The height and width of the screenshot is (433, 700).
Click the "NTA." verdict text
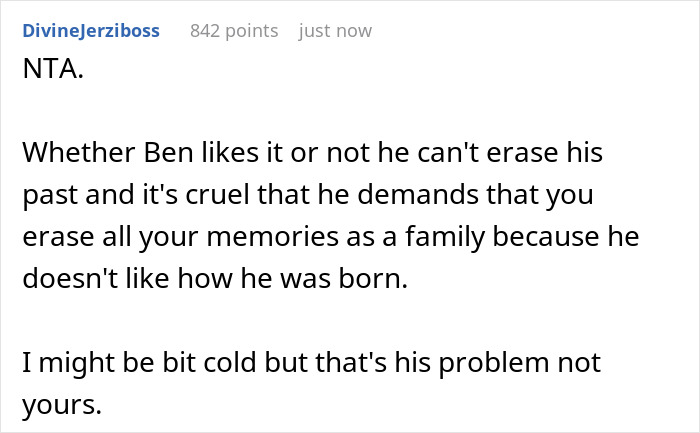point(50,74)
